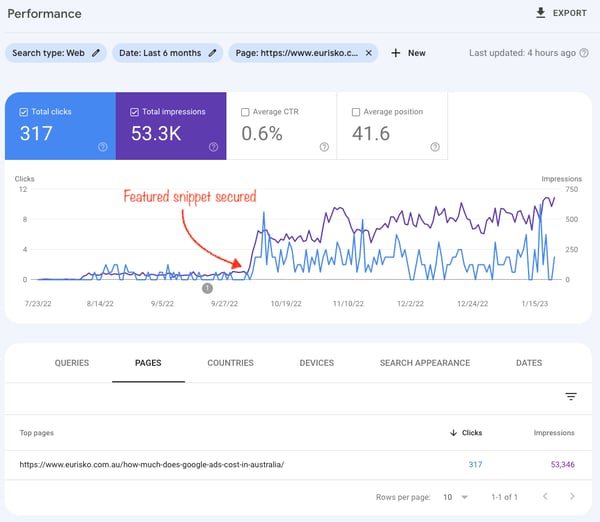This screenshot has height=522, width=600.
Task: Open help icon on Total impressions card
Action: pos(213,147)
